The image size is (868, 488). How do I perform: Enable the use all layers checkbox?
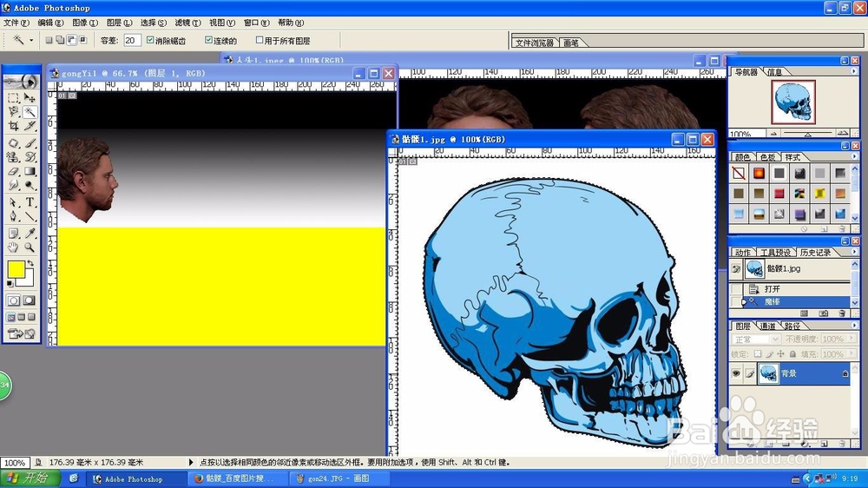pyautogui.click(x=259, y=40)
